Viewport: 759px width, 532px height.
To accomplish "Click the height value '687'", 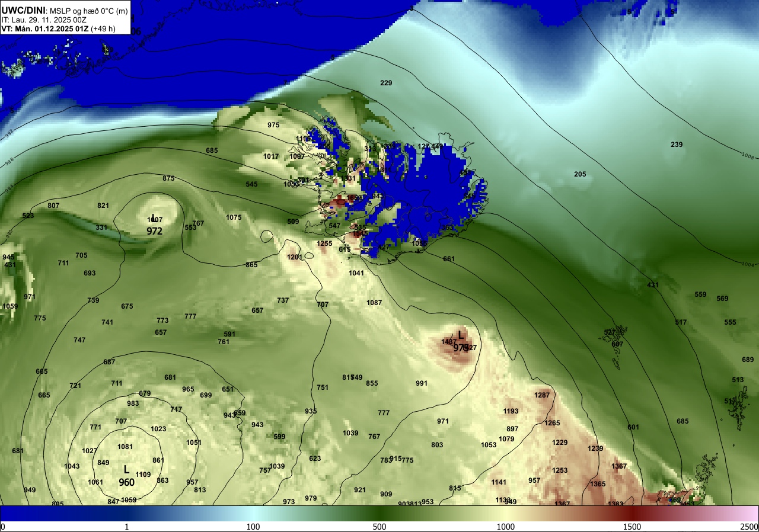I will [x=109, y=362].
